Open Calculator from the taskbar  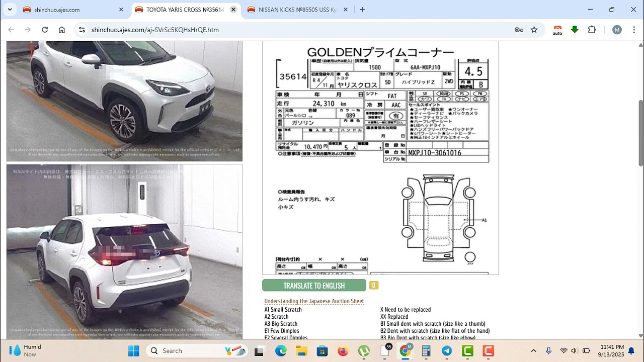click(426, 351)
